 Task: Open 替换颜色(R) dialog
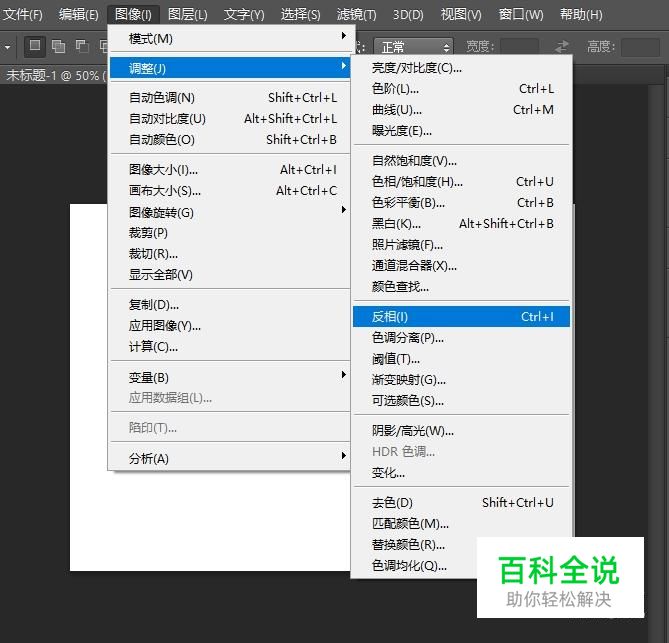415,544
